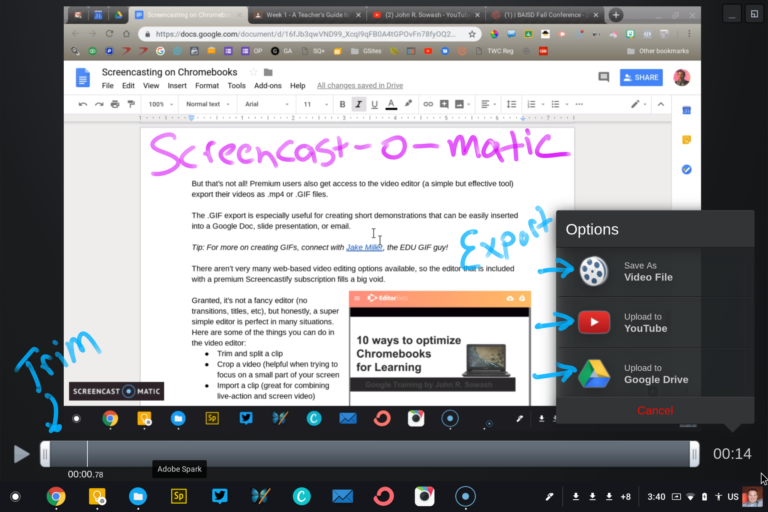Open the Arial font dropdown
The image size is (768, 512).
pos(267,104)
